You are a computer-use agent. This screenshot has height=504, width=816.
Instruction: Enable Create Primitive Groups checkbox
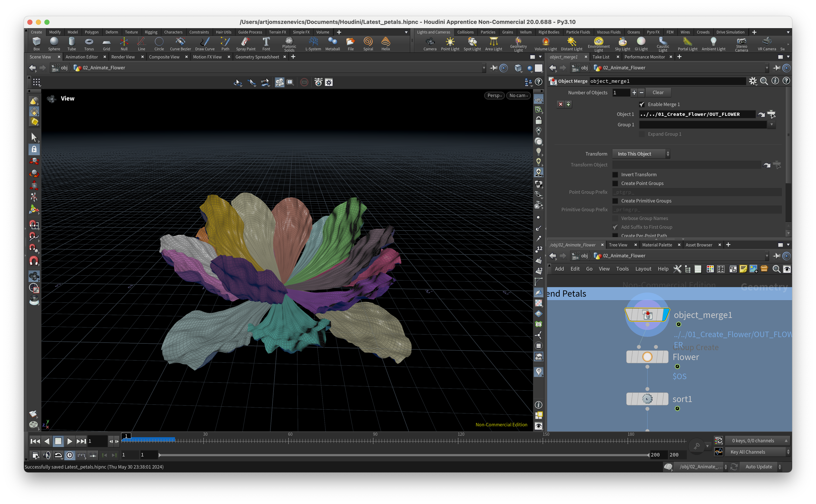pos(615,201)
